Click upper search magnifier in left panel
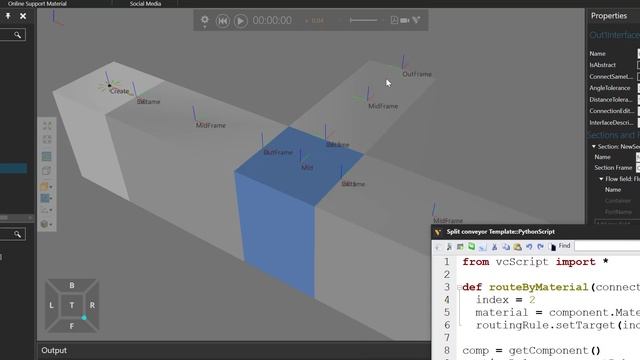The image size is (640, 360). [x=17, y=35]
